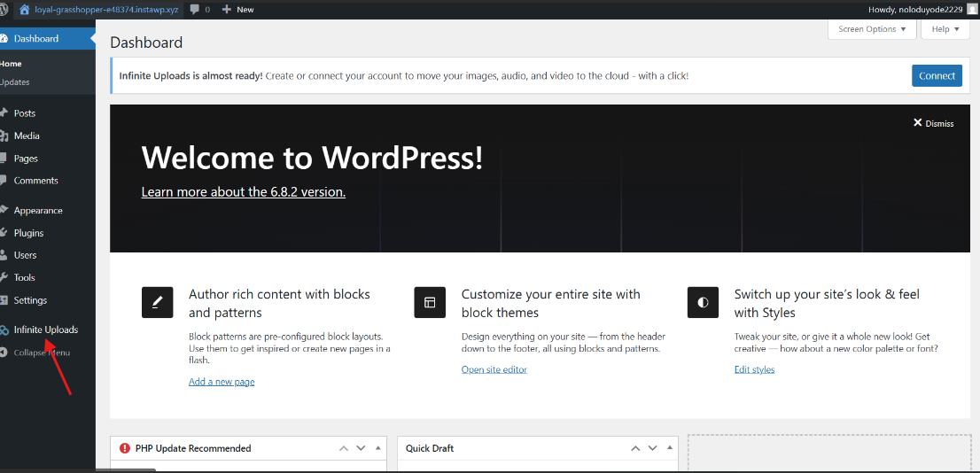980x473 pixels.
Task: Move PHP Update Recommended panel down
Action: [x=361, y=448]
